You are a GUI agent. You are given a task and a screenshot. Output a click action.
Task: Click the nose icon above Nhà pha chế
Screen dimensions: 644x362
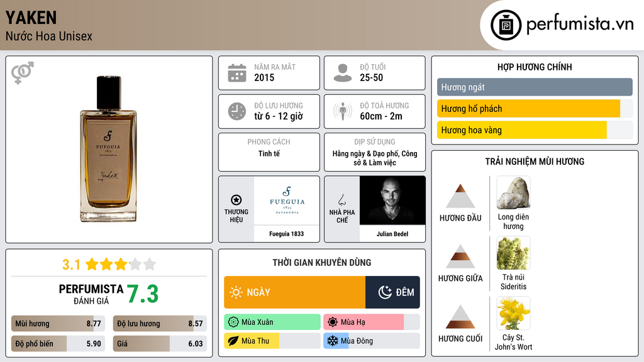tap(341, 200)
